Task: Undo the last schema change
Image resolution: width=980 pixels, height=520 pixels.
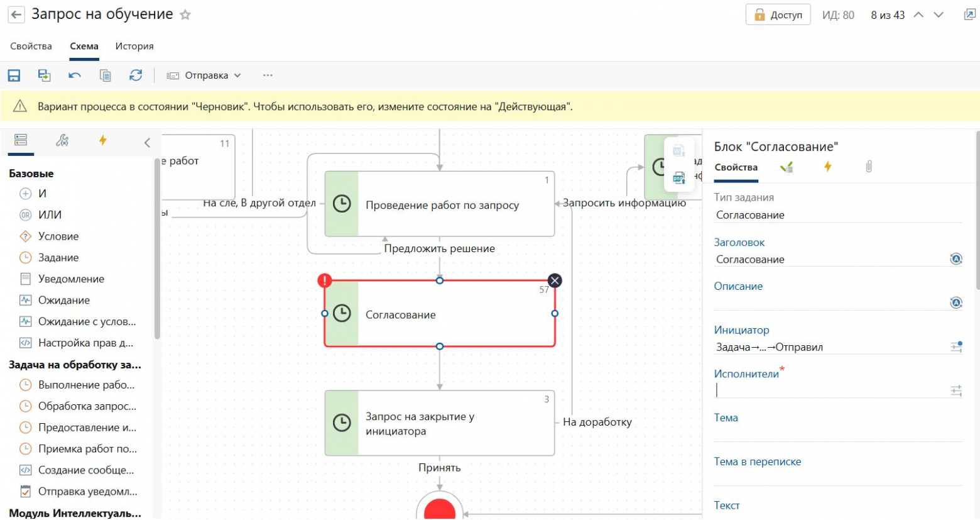Action: point(73,75)
